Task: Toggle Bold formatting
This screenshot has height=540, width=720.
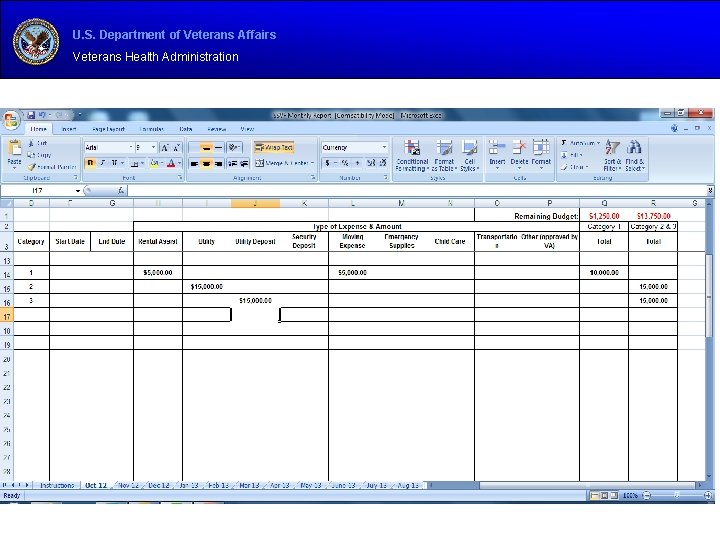Action: pyautogui.click(x=90, y=163)
